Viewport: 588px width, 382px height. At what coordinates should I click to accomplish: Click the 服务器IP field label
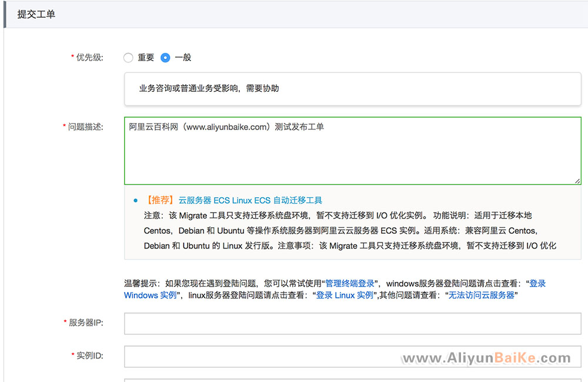tap(86, 323)
